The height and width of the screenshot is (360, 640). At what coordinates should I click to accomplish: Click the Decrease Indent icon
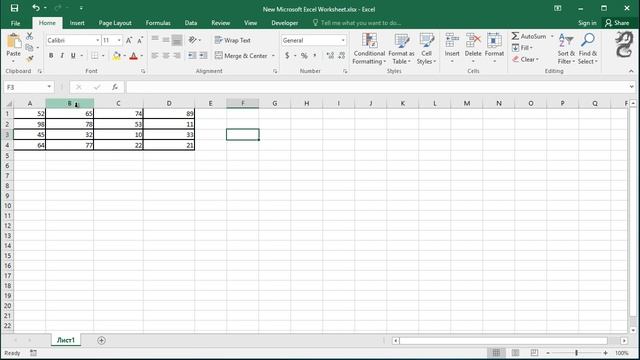(192, 56)
